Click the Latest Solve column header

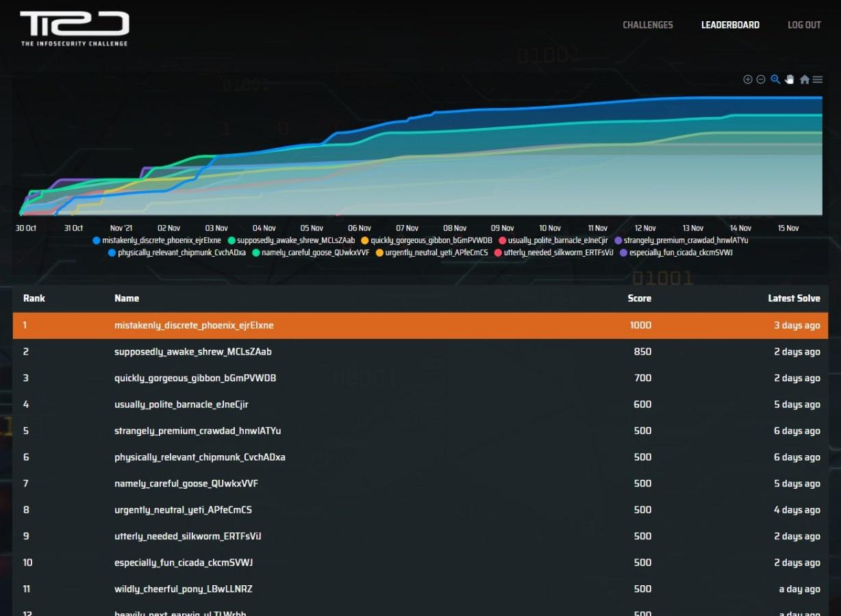794,298
